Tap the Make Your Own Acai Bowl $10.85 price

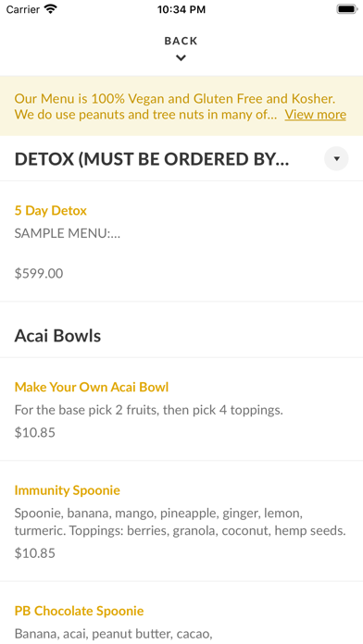point(35,433)
